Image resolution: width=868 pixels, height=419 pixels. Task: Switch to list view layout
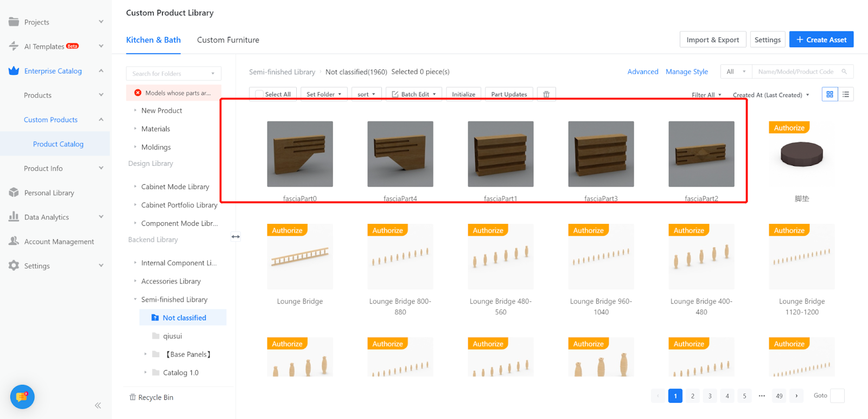tap(846, 94)
